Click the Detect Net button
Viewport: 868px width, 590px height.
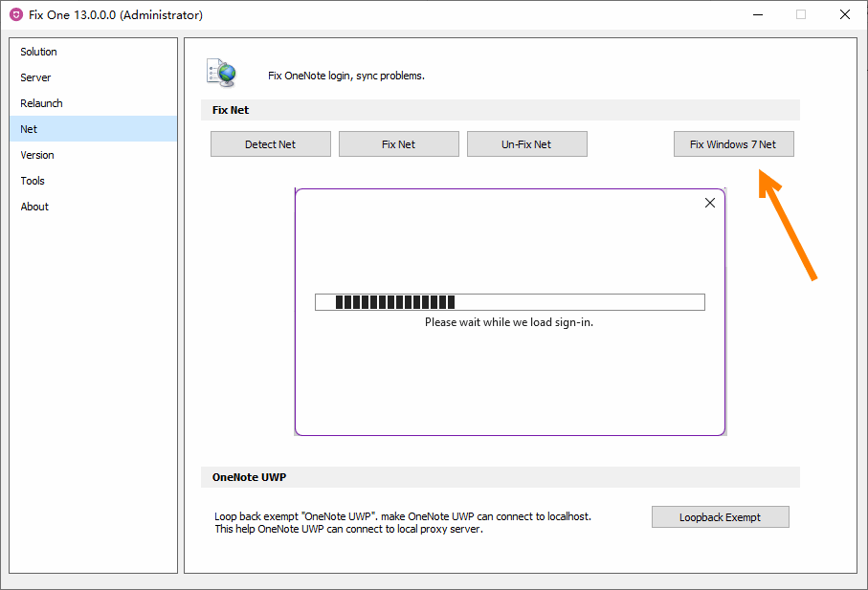pyautogui.click(x=271, y=143)
